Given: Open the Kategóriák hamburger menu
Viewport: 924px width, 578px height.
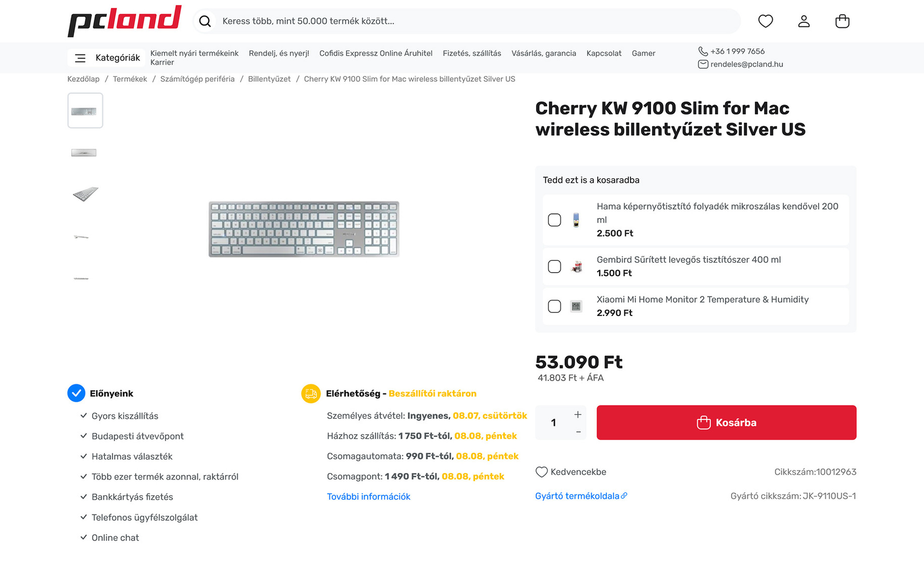Looking at the screenshot, I should pos(80,58).
